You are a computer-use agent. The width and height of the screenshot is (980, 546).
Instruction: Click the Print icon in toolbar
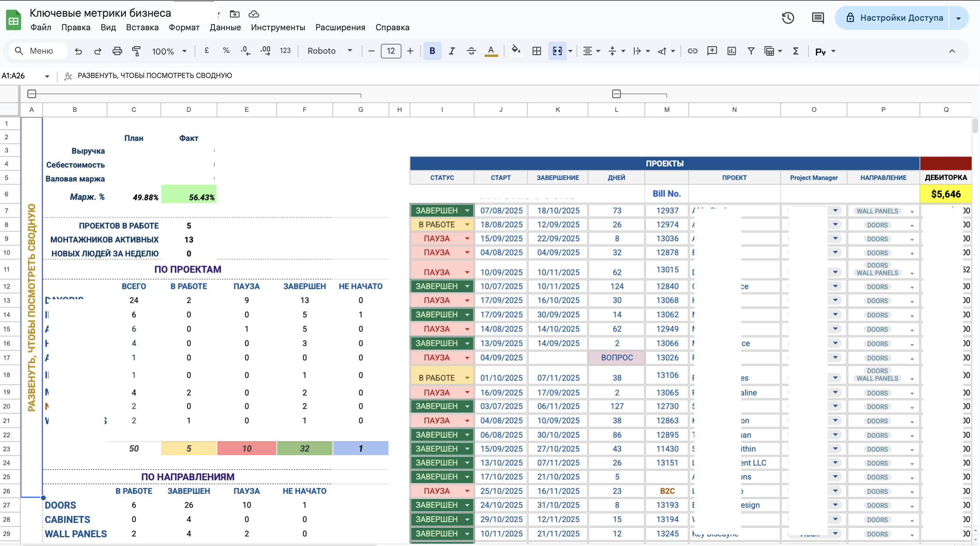pos(117,51)
